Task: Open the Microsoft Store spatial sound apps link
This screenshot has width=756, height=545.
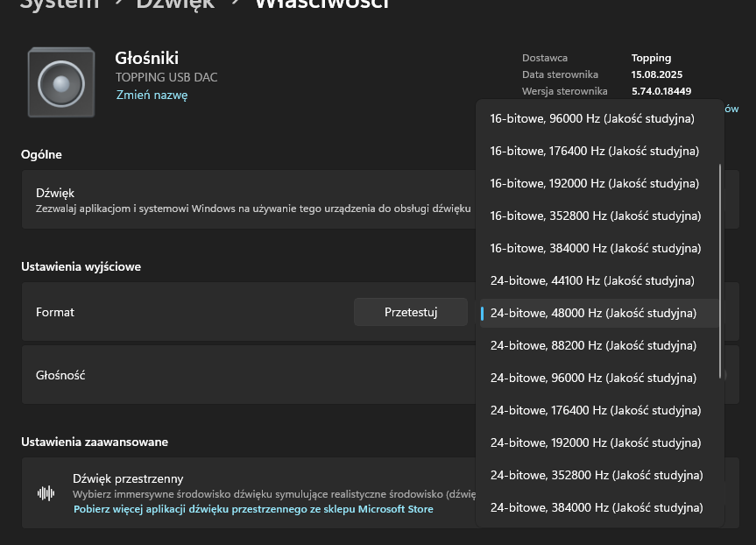Action: click(x=253, y=509)
